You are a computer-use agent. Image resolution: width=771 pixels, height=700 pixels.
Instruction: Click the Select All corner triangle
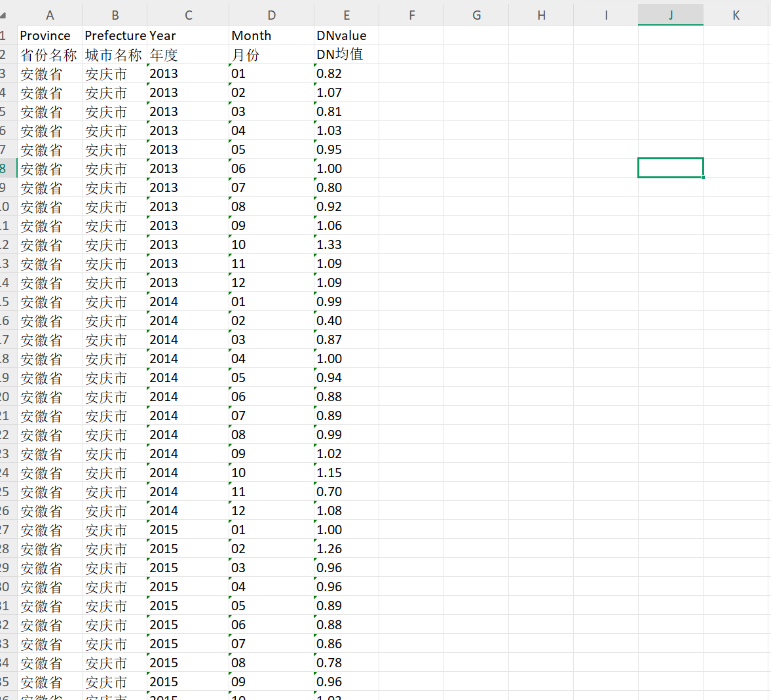[x=3, y=15]
